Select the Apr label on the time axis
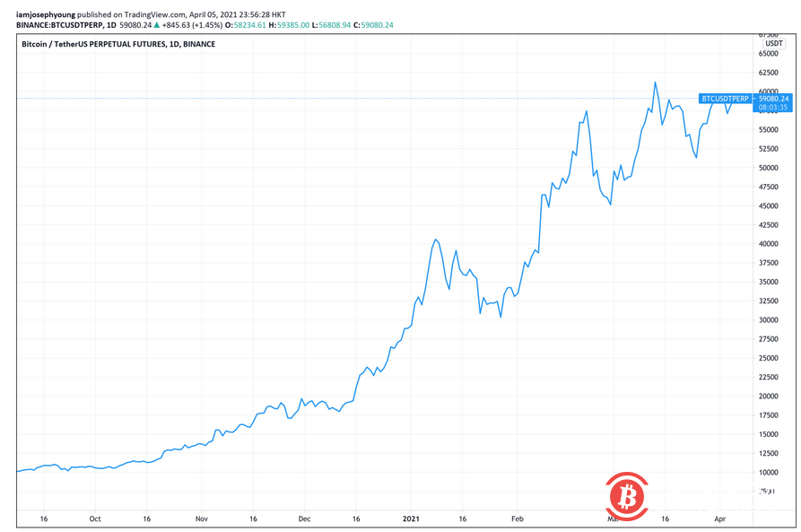This screenshot has width=801, height=532. pyautogui.click(x=720, y=519)
